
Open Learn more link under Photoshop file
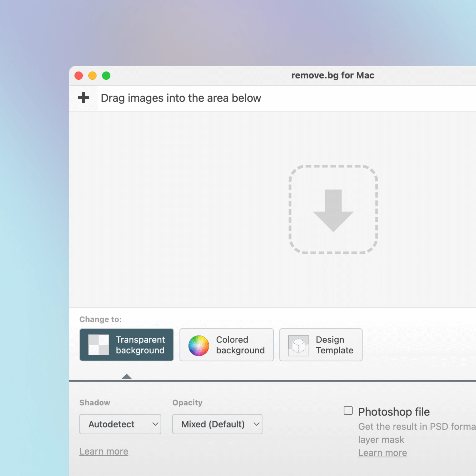(x=382, y=453)
